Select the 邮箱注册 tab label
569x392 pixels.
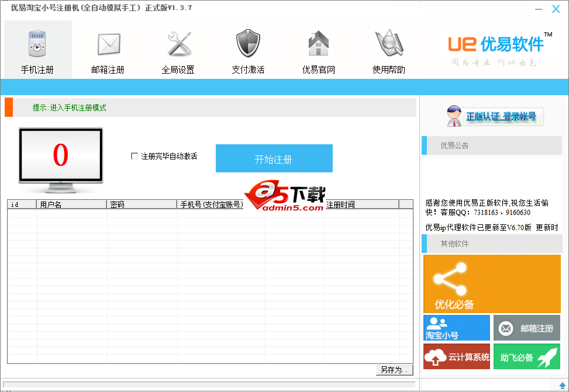coord(108,70)
